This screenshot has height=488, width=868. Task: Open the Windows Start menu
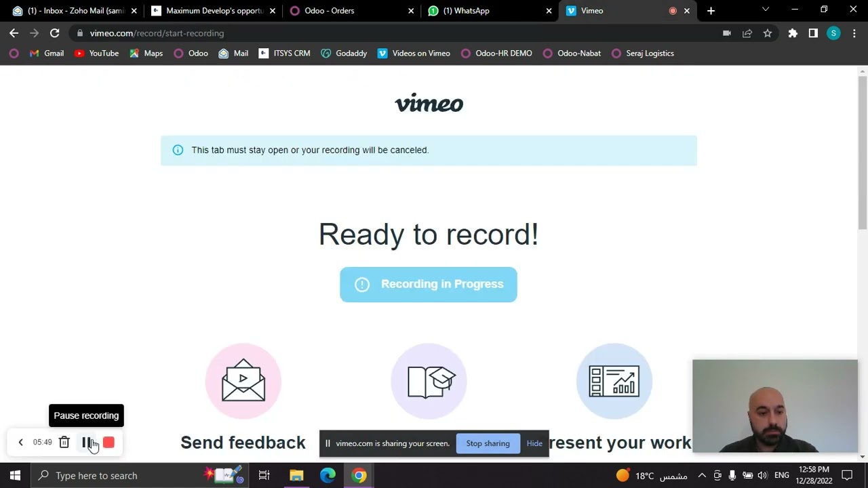coord(15,476)
